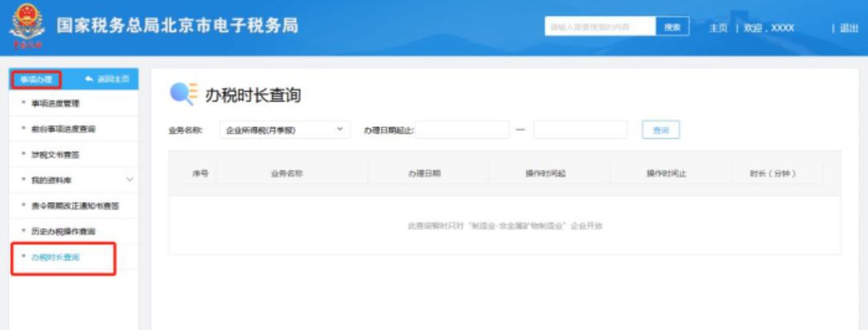Click the 操作时间止 column header
The width and height of the screenshot is (868, 330).
point(666,174)
